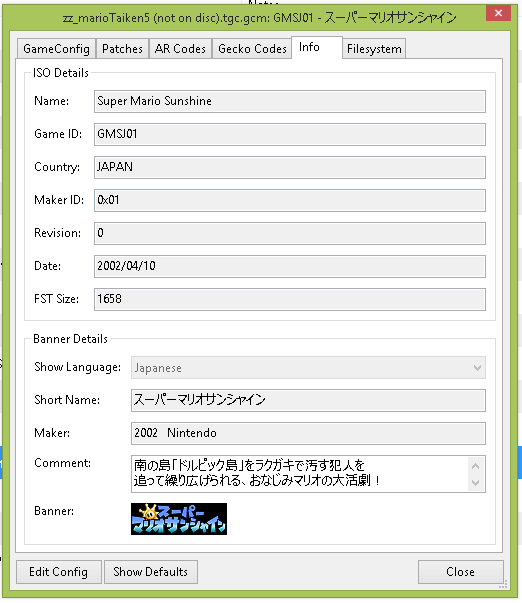Click the Date field 2002/04/10
This screenshot has width=522, height=603.
[x=290, y=267]
